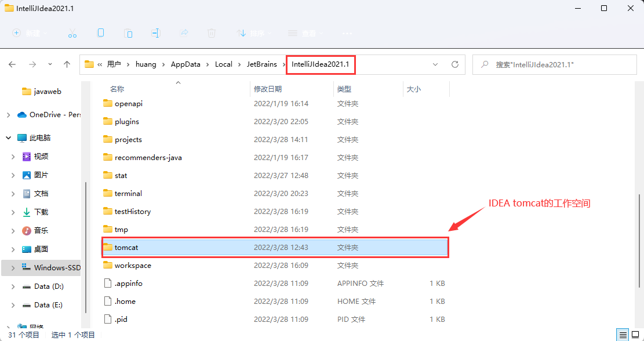Sort by the 类型 column header
The height and width of the screenshot is (341, 644).
(x=344, y=89)
